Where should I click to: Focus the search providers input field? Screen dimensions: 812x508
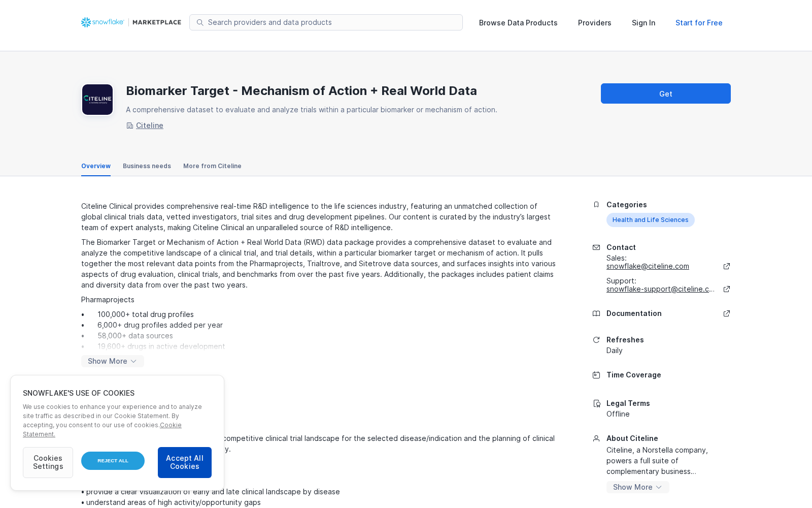pyautogui.click(x=326, y=22)
